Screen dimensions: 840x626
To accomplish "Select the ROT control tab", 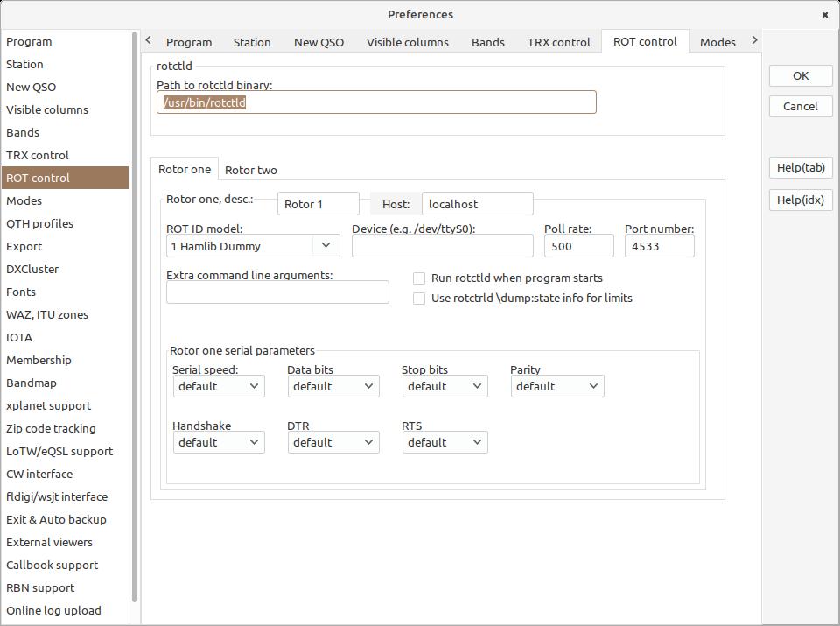I will 645,42.
